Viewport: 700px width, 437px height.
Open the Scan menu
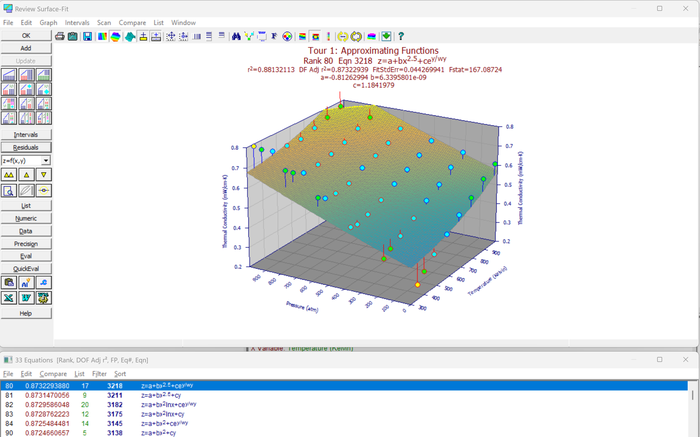104,22
